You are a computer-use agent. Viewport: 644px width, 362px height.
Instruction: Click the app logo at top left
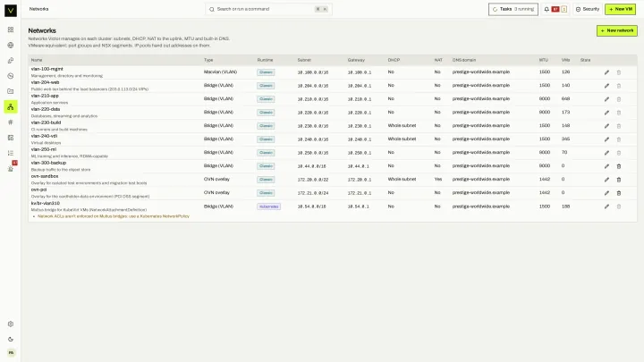click(11, 10)
